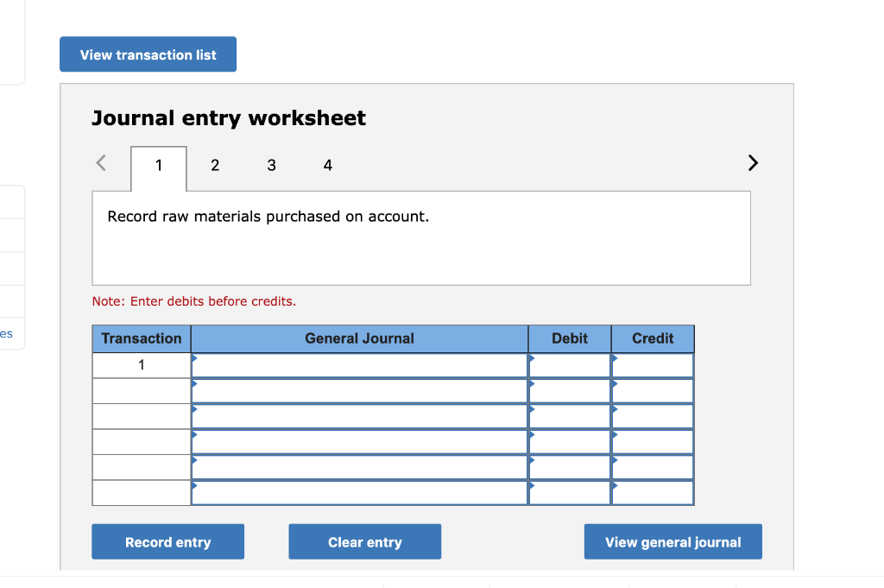Select sixth row General Journal account field
This screenshot has height=588, width=884.
click(360, 493)
